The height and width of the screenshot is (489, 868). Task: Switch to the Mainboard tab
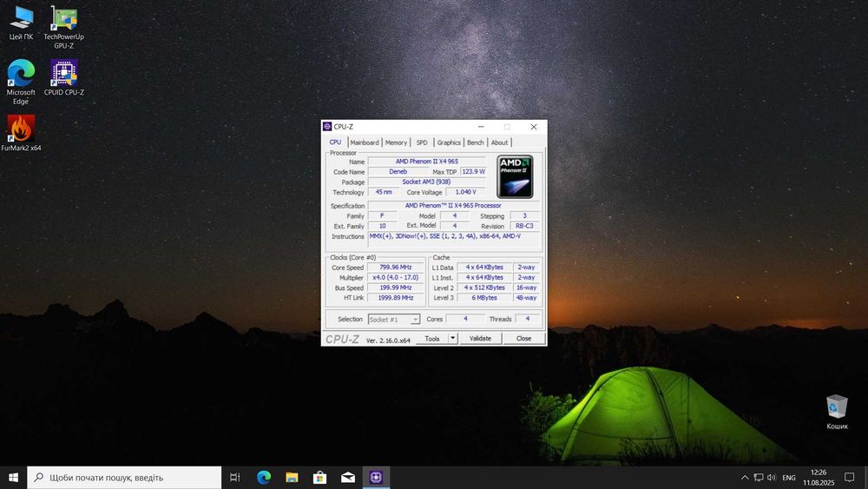[x=365, y=143]
